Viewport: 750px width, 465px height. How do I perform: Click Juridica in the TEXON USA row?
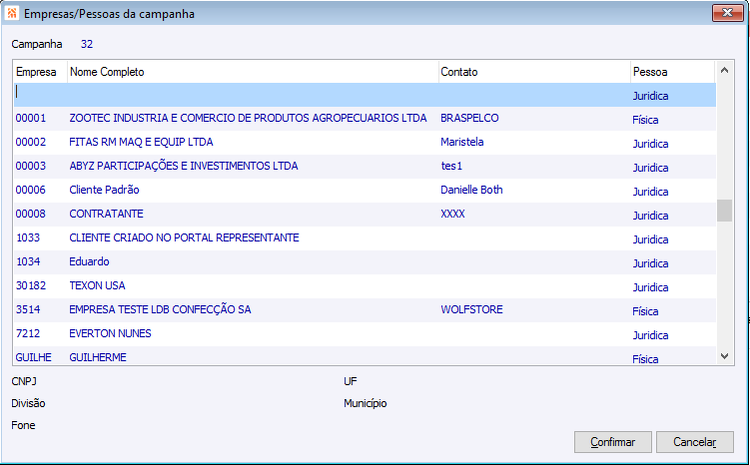point(651,288)
